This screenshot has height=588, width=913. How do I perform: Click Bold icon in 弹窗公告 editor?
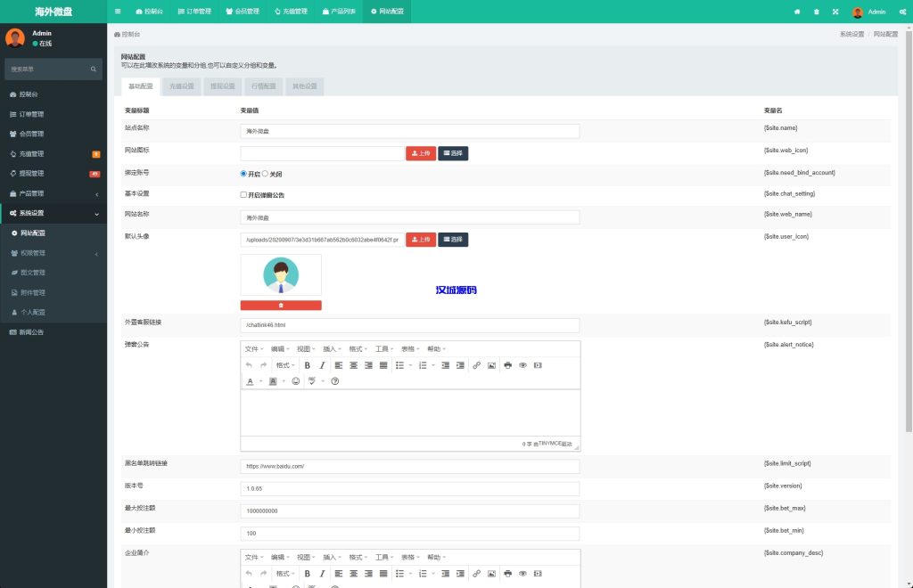click(x=307, y=365)
